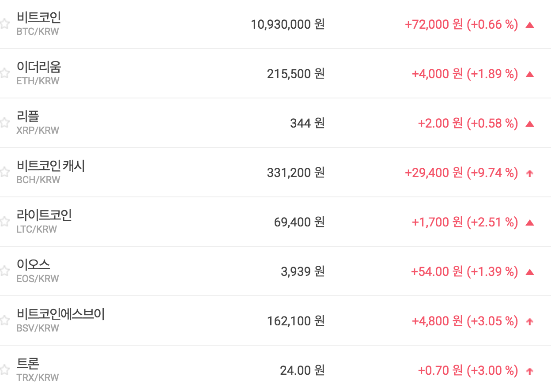
Task: Click the up arrow beside TRX +3.00 %
Action: point(530,371)
